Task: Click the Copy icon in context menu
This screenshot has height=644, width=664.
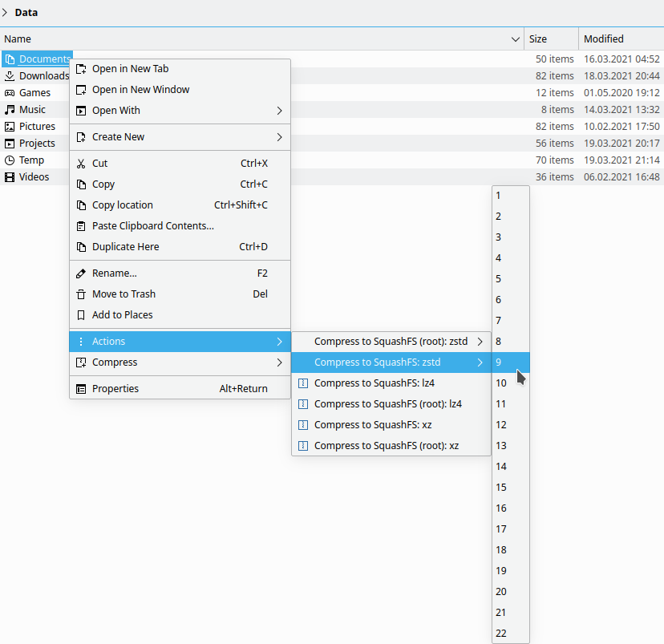Action: point(81,184)
